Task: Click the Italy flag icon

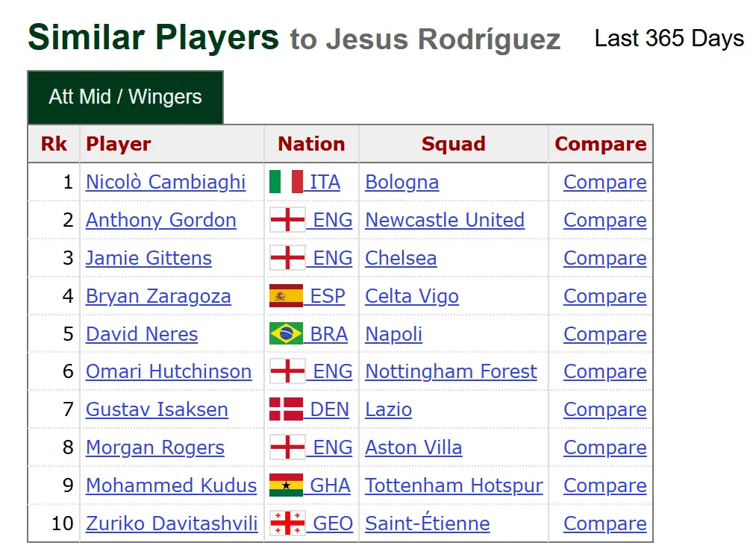Action: 287,182
